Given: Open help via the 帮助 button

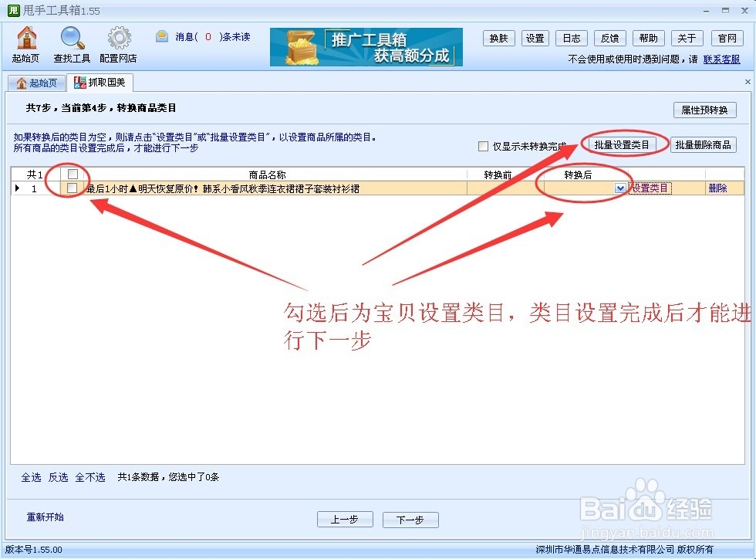Looking at the screenshot, I should coord(648,38).
